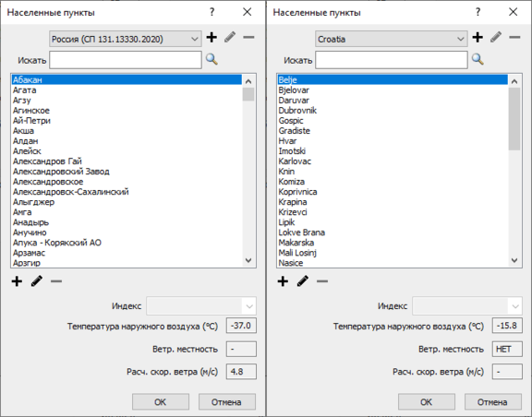Image resolution: width=532 pixels, height=417 pixels.
Task: Click scroll down arrow of Croatian list
Action: (514, 260)
